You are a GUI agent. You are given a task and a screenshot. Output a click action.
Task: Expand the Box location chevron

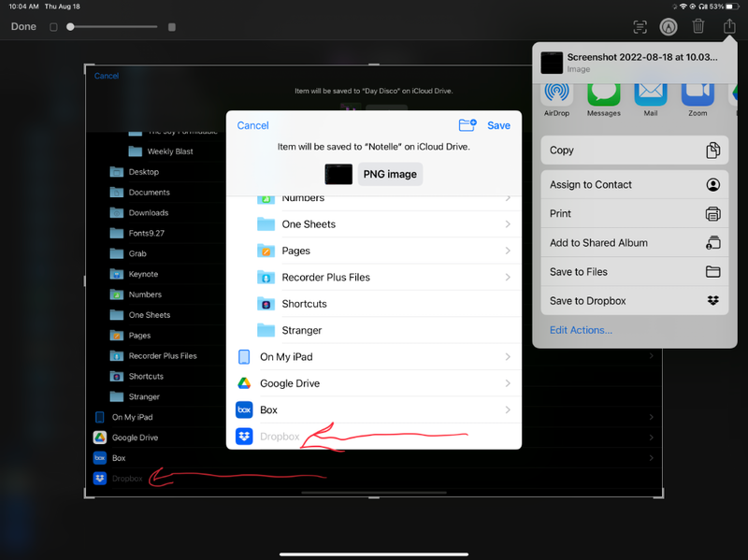pos(507,409)
